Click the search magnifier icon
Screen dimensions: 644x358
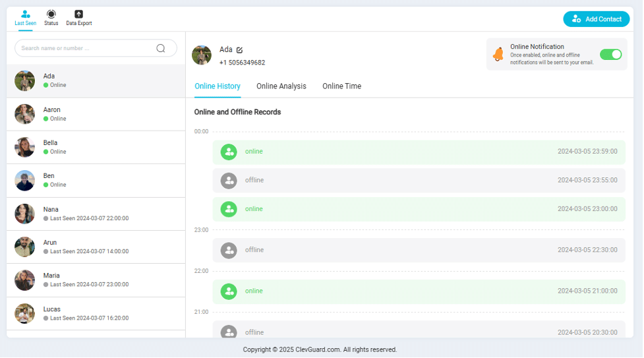coord(161,49)
